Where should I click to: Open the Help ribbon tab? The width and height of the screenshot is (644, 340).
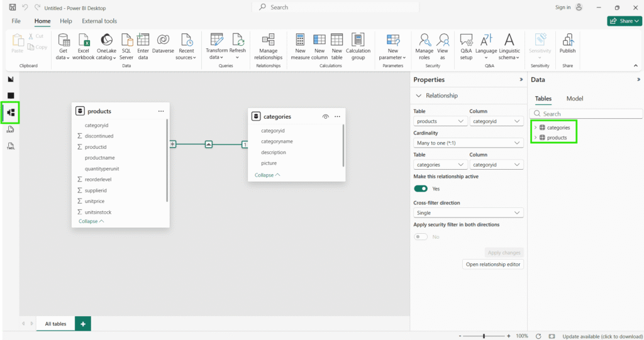pyautogui.click(x=65, y=21)
